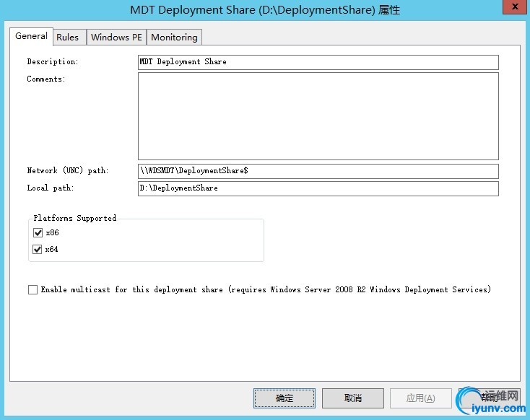Open the Windows PE tab

(116, 38)
